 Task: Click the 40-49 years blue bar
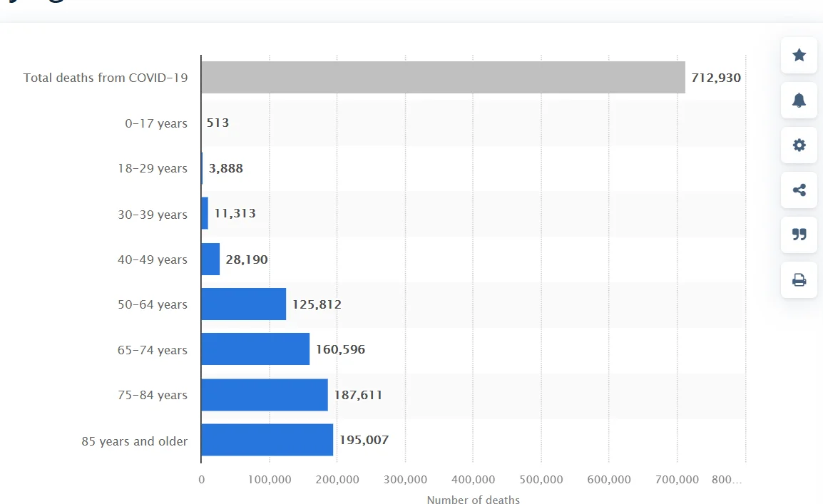click(x=210, y=259)
